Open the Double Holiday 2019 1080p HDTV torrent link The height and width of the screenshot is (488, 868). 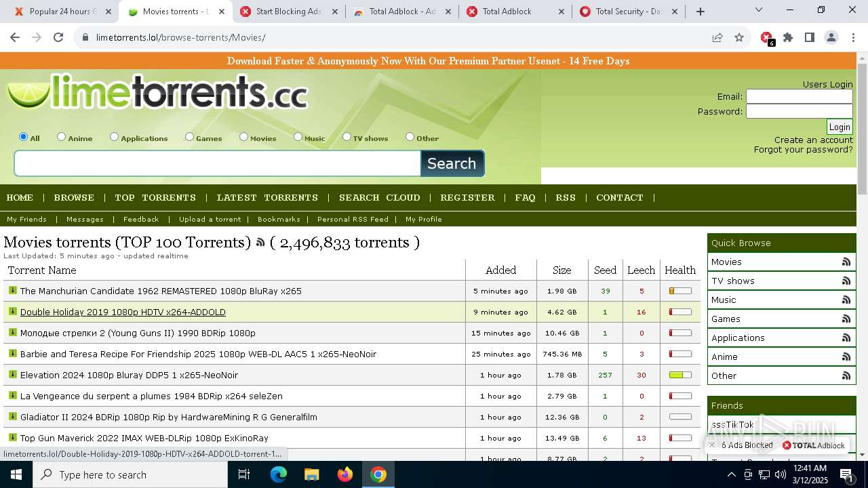point(123,312)
